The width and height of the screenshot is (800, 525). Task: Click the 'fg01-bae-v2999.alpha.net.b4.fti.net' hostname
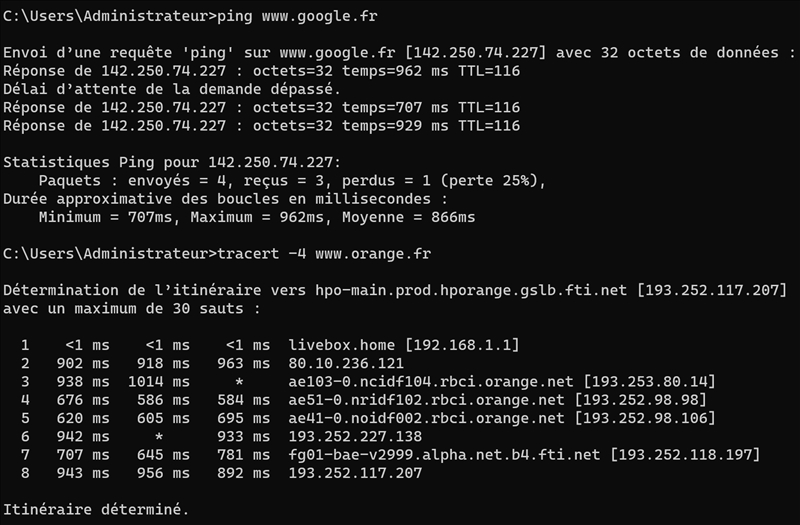click(x=443, y=454)
